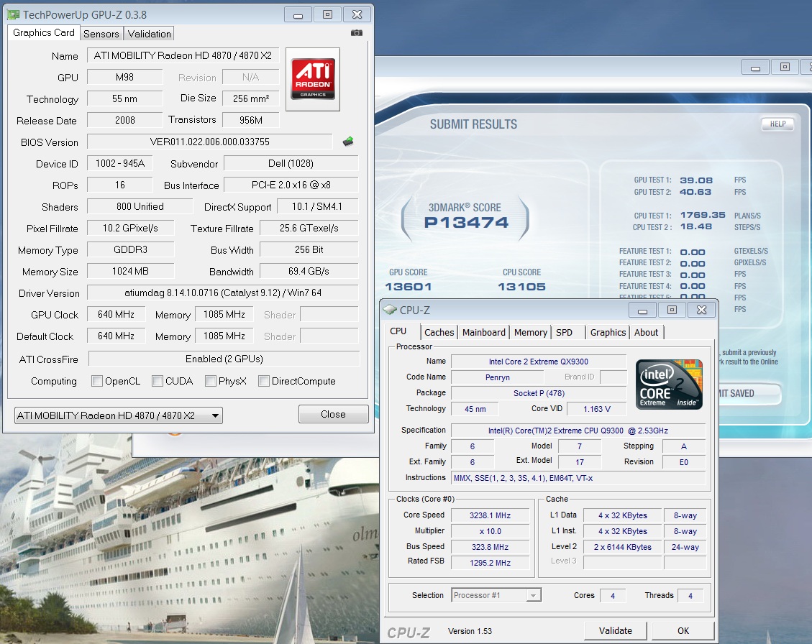Toggle the CUDA checkbox

click(158, 381)
